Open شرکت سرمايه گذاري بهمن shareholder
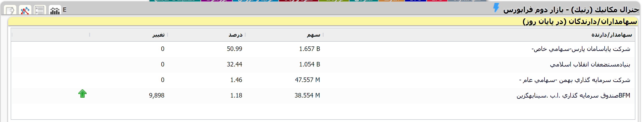 click(575, 80)
